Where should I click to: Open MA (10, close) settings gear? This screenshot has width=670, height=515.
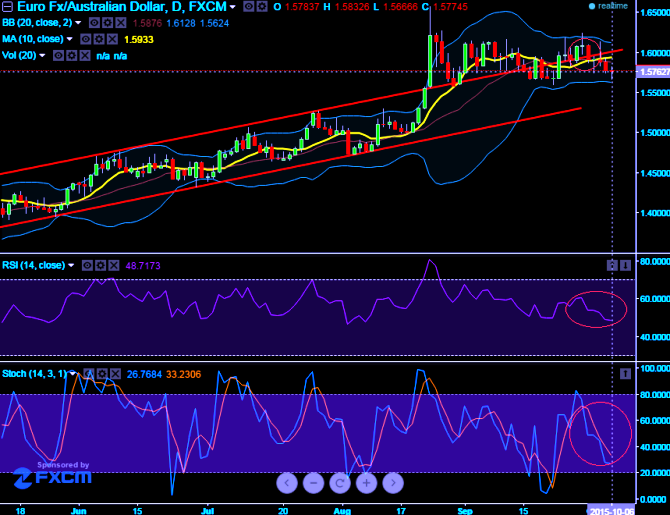point(99,39)
